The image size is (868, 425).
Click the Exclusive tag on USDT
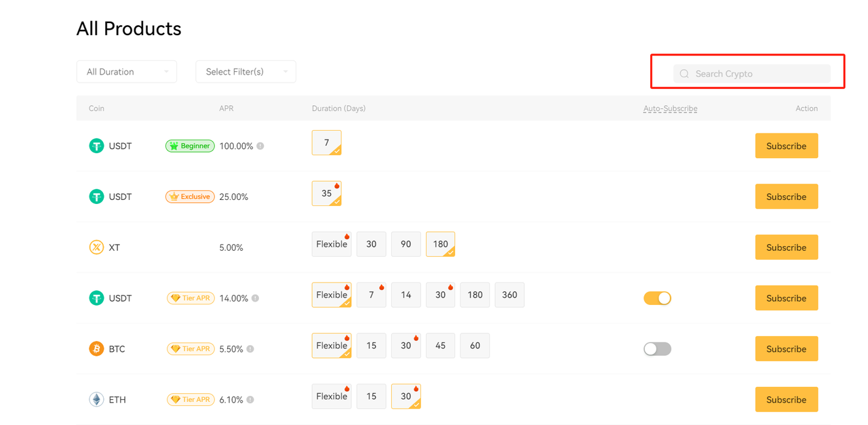[190, 197]
